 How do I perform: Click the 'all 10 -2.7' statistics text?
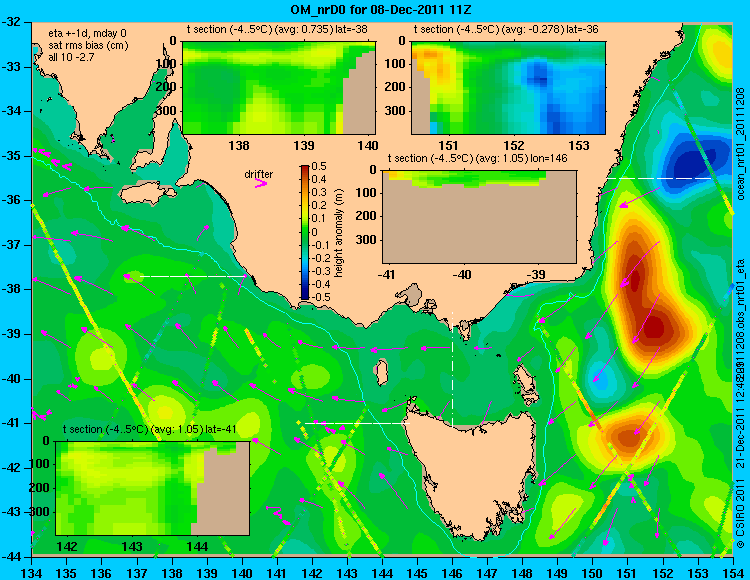click(x=71, y=57)
